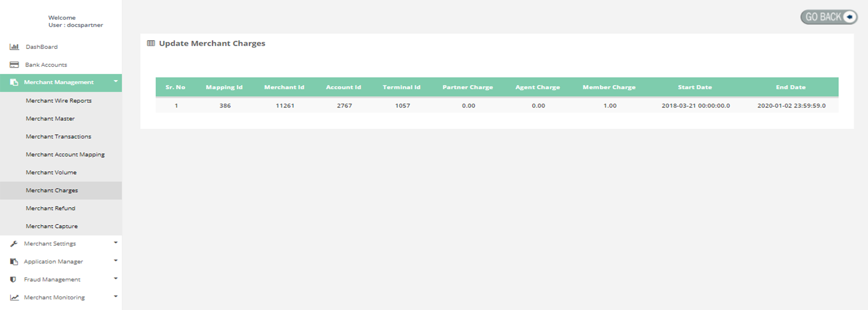Open Merchant Transactions link
868x310 pixels.
[58, 137]
